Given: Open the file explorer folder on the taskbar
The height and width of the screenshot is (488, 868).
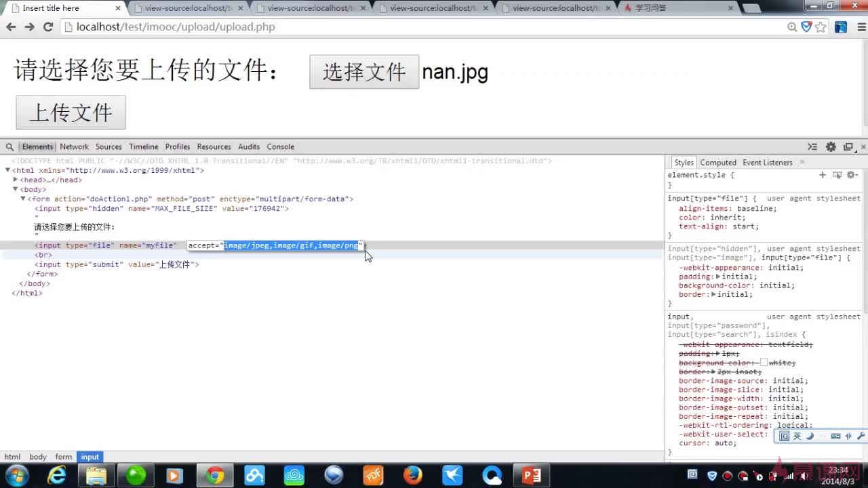Looking at the screenshot, I should pyautogui.click(x=96, y=476).
